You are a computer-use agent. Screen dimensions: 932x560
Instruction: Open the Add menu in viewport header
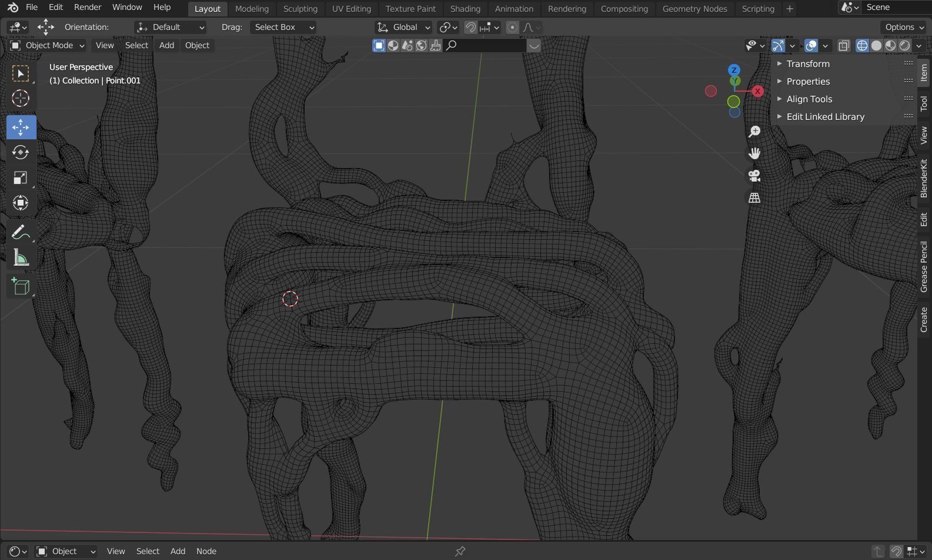click(166, 45)
